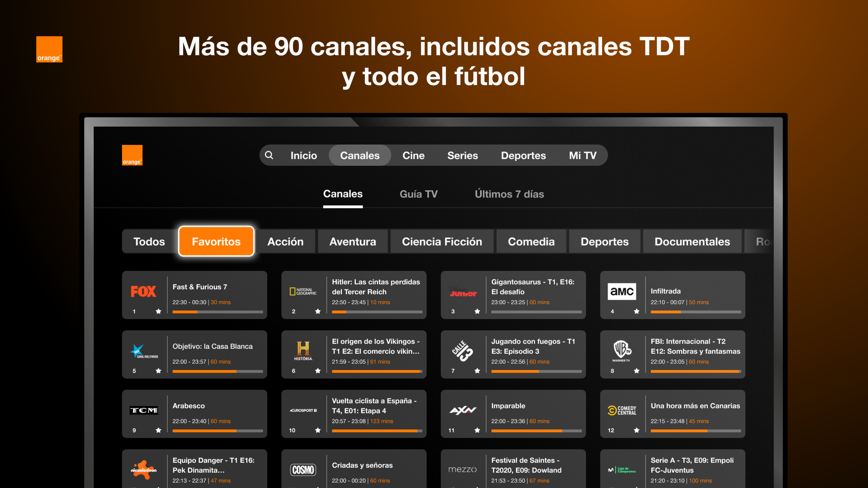This screenshot has width=868, height=488.
Task: Select the AMC channel logo
Action: coord(622,291)
